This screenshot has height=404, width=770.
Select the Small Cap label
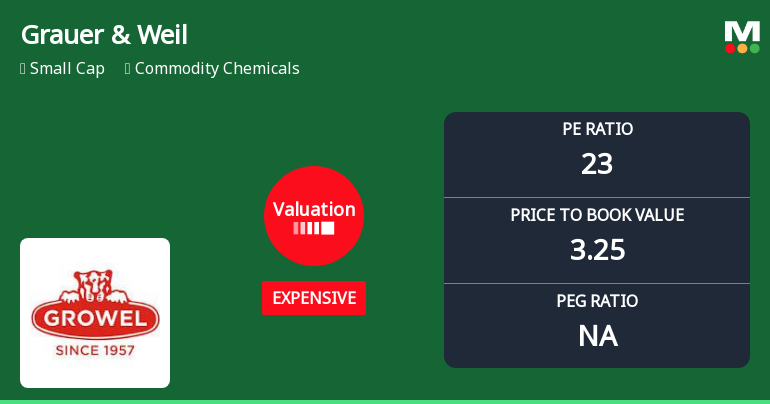click(67, 69)
